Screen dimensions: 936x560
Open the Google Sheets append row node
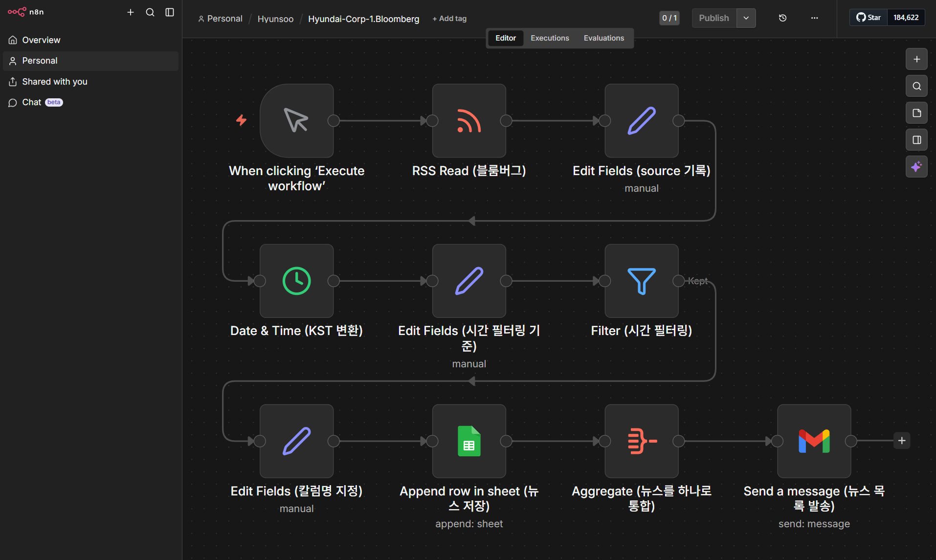point(469,441)
